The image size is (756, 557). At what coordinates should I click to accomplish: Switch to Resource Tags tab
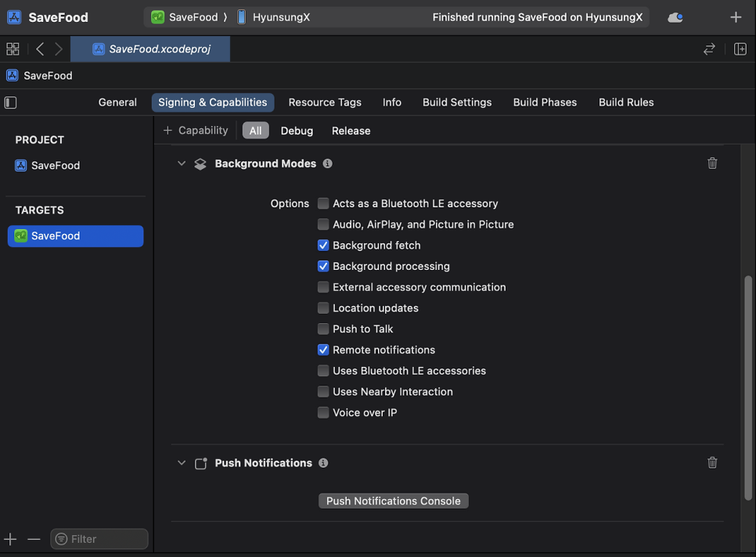pos(325,102)
